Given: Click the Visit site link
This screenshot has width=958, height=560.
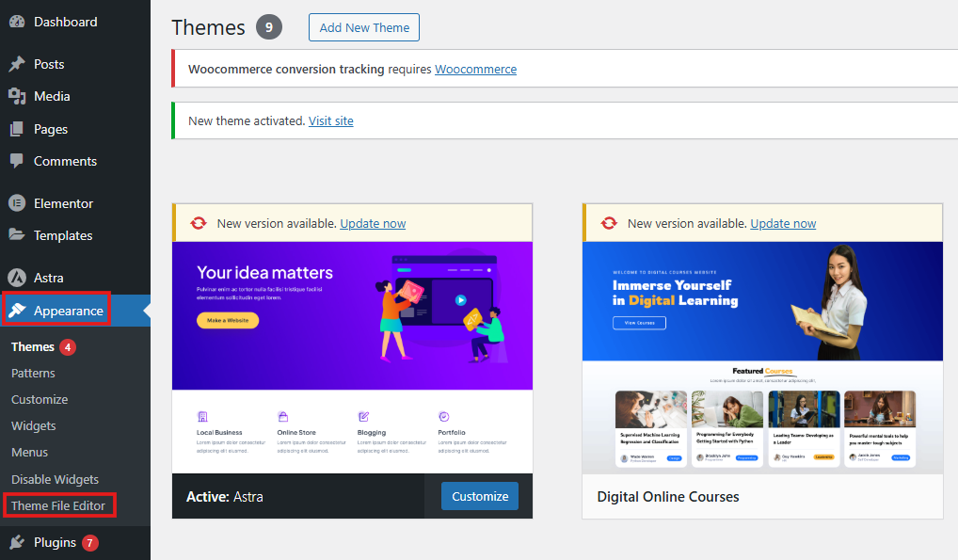Looking at the screenshot, I should [x=331, y=120].
